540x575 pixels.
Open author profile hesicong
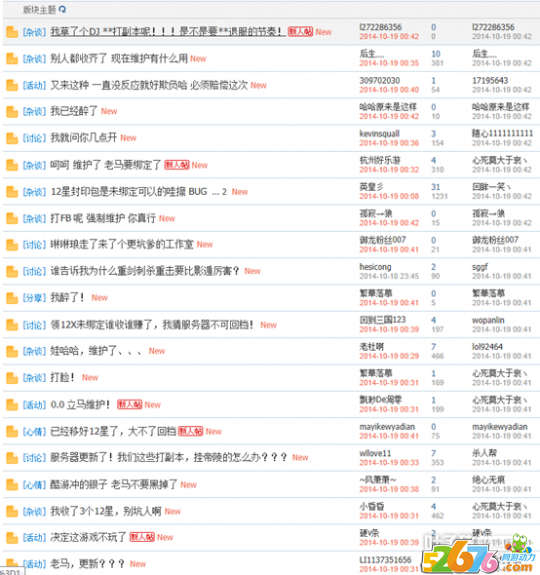click(x=375, y=267)
